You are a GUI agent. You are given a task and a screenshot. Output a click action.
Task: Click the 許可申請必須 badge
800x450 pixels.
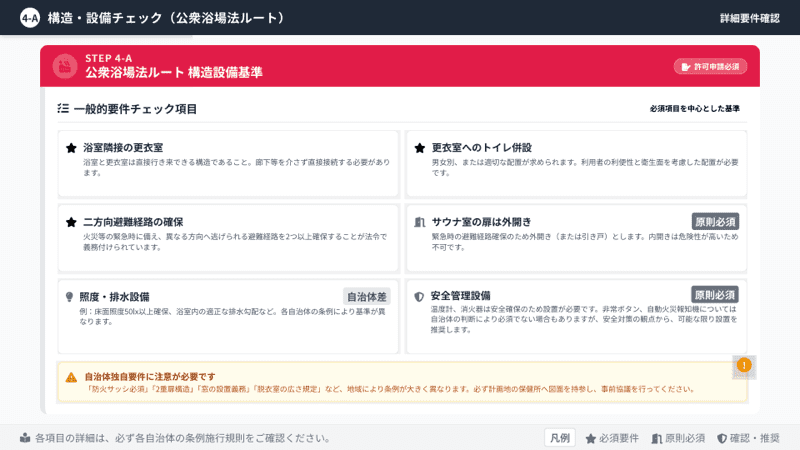pyautogui.click(x=710, y=67)
